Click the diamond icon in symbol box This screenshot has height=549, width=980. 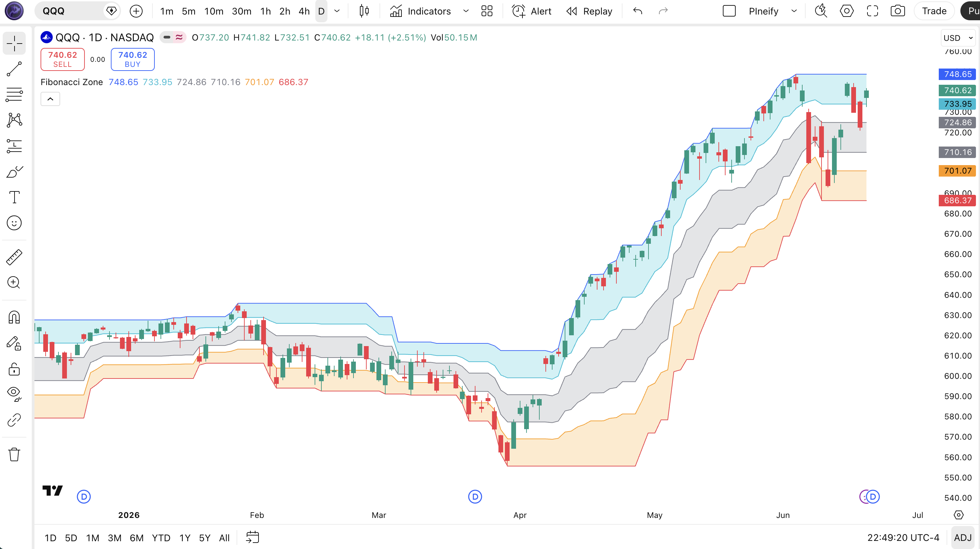click(112, 11)
